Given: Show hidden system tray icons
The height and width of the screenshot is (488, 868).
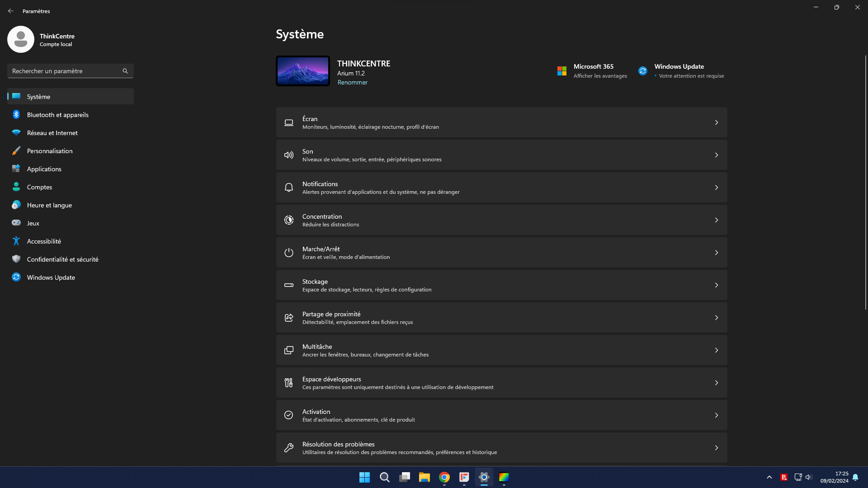Looking at the screenshot, I should pyautogui.click(x=769, y=477).
